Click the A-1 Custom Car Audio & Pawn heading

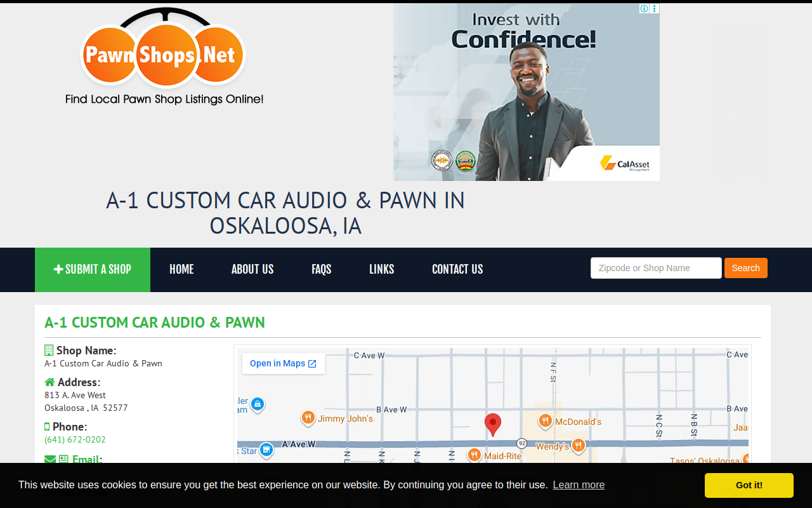[x=155, y=323]
